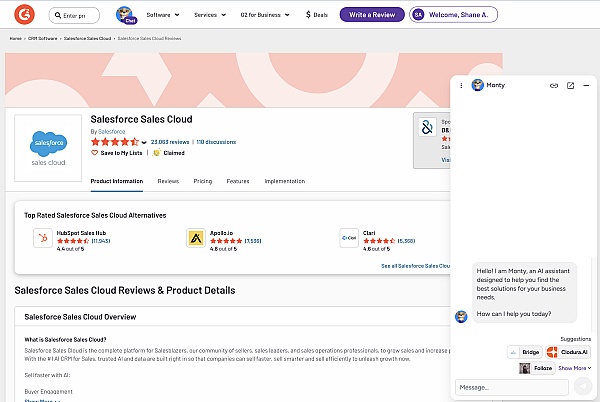Click the What is Salesforce Sales Cloud? text
Viewport: 600px width, 402px height.
(x=65, y=339)
